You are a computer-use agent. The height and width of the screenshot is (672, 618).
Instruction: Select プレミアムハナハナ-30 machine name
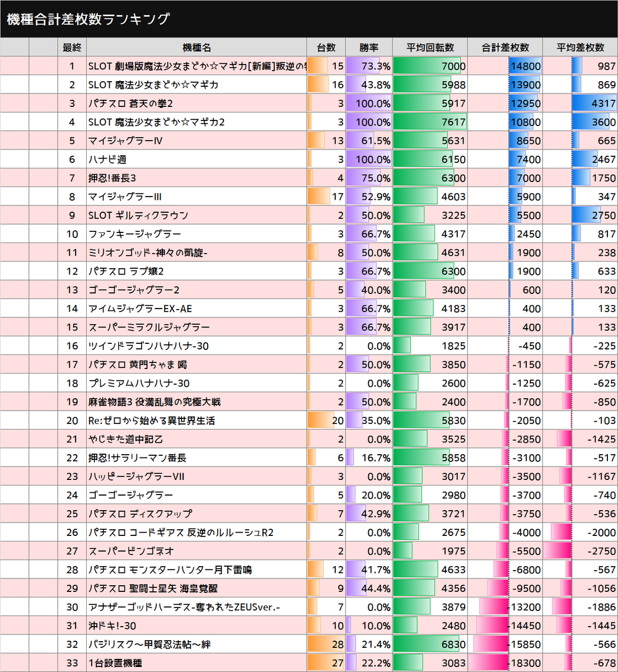point(139,384)
